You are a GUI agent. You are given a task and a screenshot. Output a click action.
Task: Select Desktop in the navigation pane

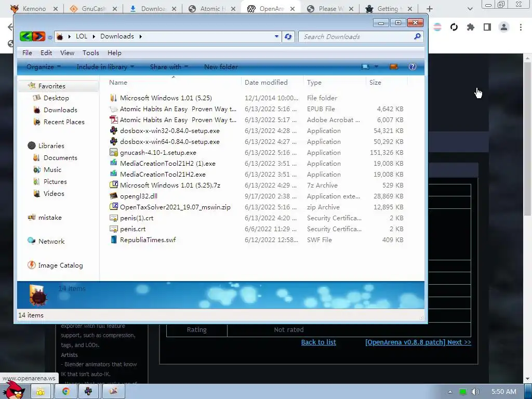[56, 98]
